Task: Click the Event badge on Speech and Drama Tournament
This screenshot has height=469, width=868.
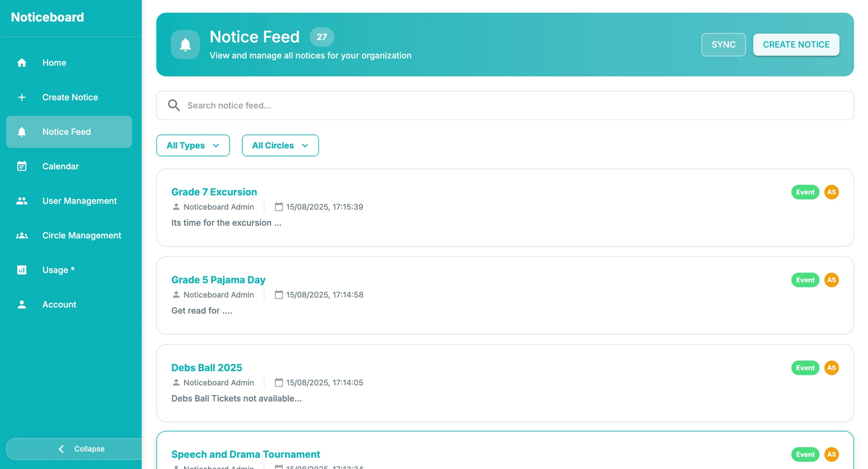Action: click(x=805, y=455)
